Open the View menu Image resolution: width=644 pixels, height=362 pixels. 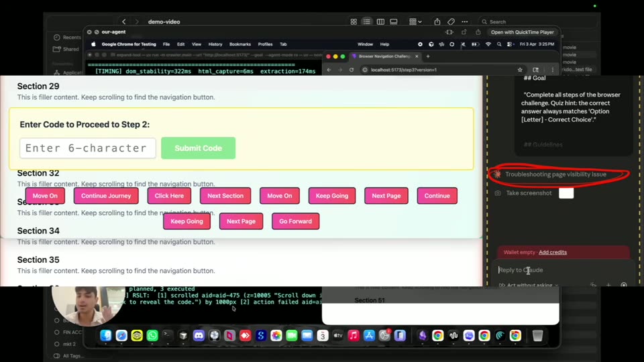pos(197,44)
